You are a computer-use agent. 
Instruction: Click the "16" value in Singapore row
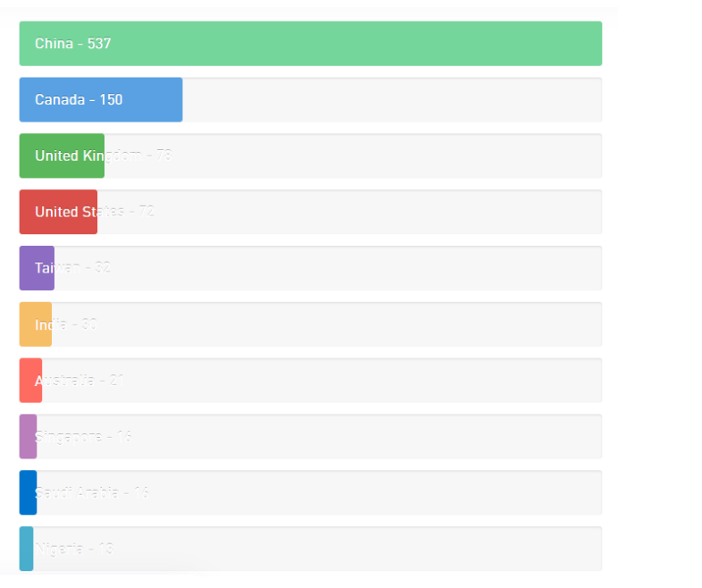click(x=124, y=436)
